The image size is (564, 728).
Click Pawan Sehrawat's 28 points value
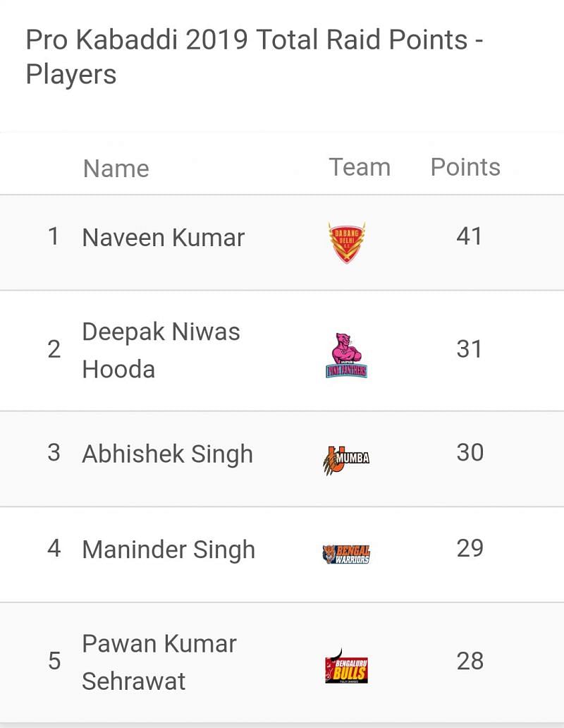coord(470,661)
